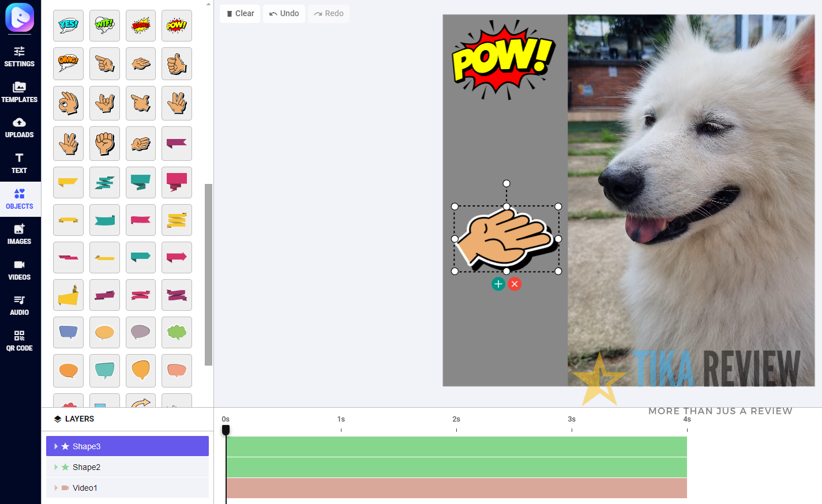
Task: Select the Video1 salmon timeline track bar
Action: [x=456, y=488]
